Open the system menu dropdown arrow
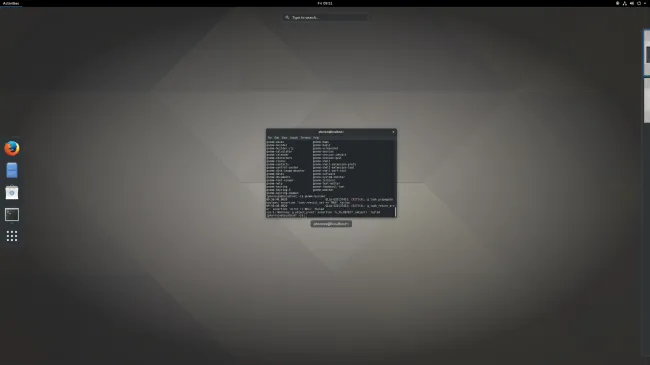Viewport: 650px width, 365px height. pyautogui.click(x=645, y=3)
